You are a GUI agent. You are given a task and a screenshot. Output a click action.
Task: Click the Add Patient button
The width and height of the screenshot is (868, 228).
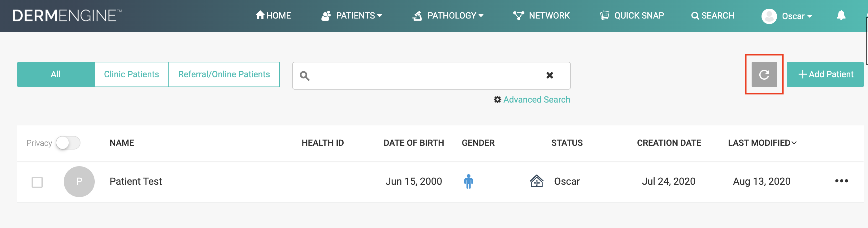[825, 74]
